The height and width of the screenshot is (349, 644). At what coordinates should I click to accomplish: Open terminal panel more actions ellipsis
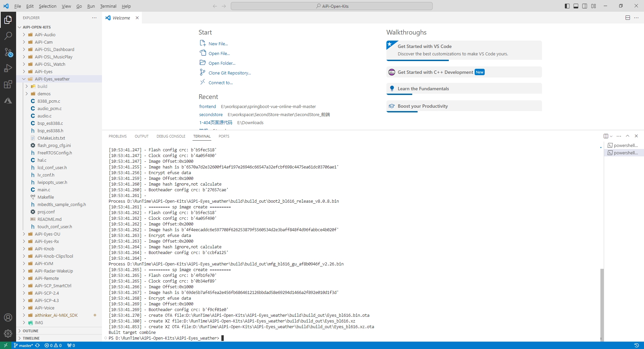pyautogui.click(x=619, y=136)
